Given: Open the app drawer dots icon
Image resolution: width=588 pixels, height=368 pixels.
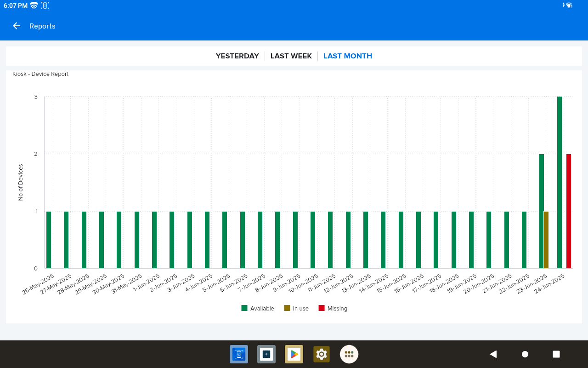Looking at the screenshot, I should [x=349, y=354].
